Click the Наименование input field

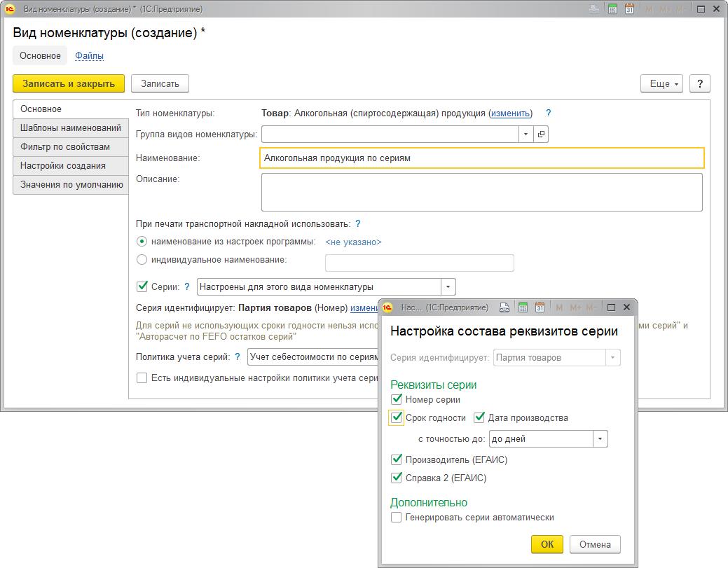(482, 158)
